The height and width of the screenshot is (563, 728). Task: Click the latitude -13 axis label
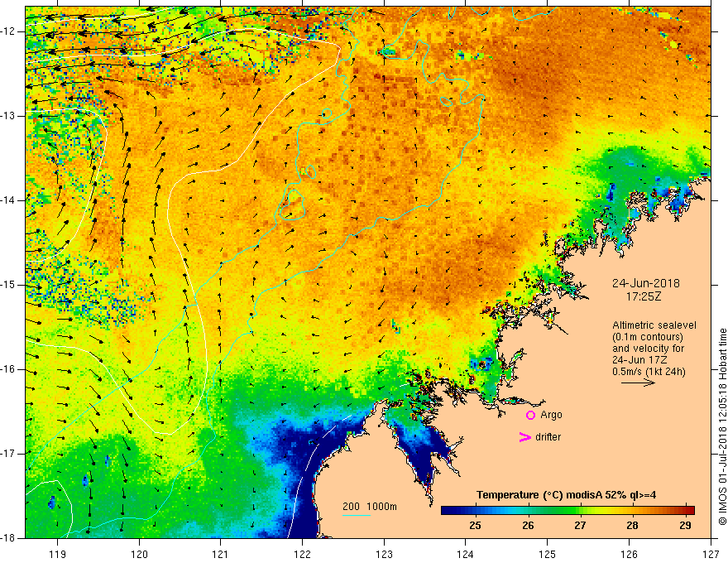pos(8,116)
